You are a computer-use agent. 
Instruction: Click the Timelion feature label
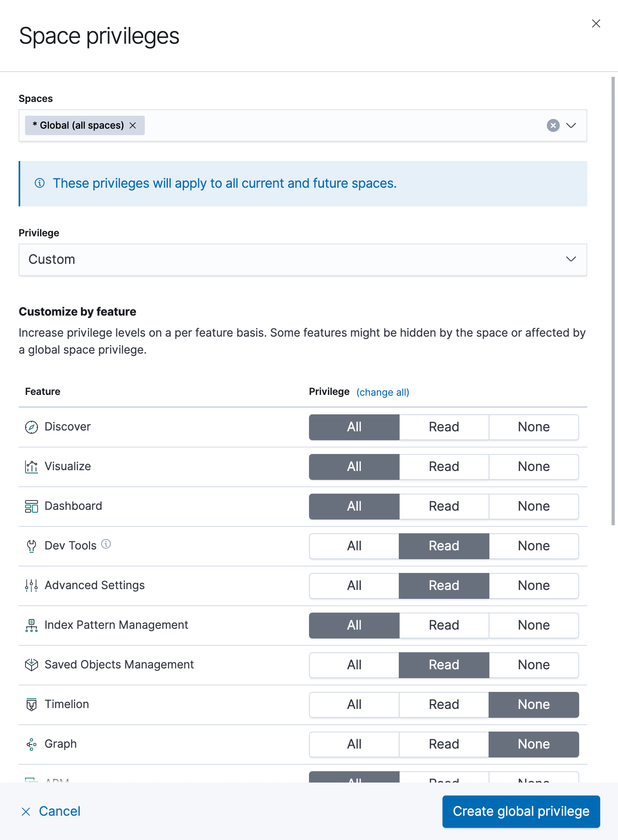tap(67, 704)
